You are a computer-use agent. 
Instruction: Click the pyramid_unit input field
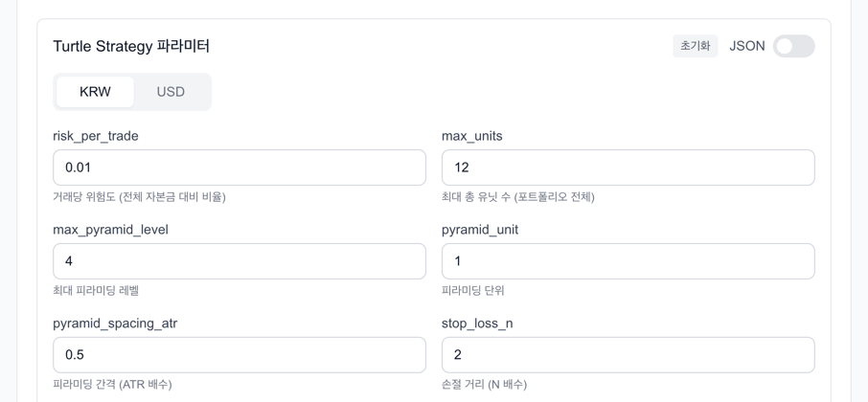[628, 261]
